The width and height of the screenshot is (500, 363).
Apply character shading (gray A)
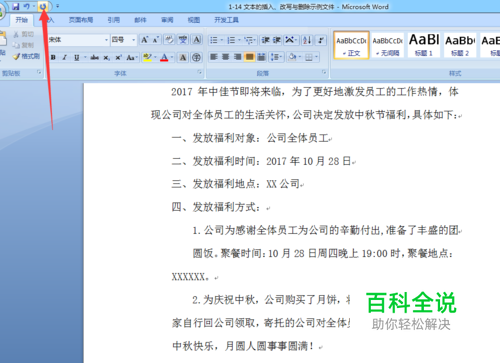[x=183, y=58]
